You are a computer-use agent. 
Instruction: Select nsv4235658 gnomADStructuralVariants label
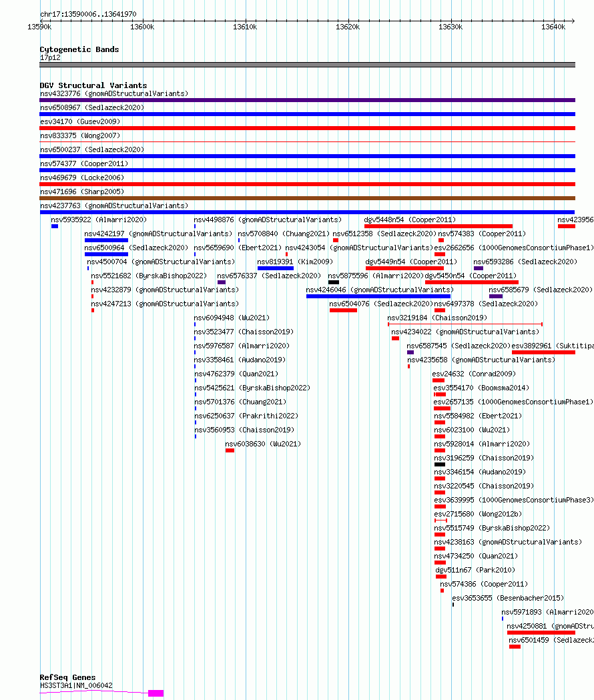[481, 360]
